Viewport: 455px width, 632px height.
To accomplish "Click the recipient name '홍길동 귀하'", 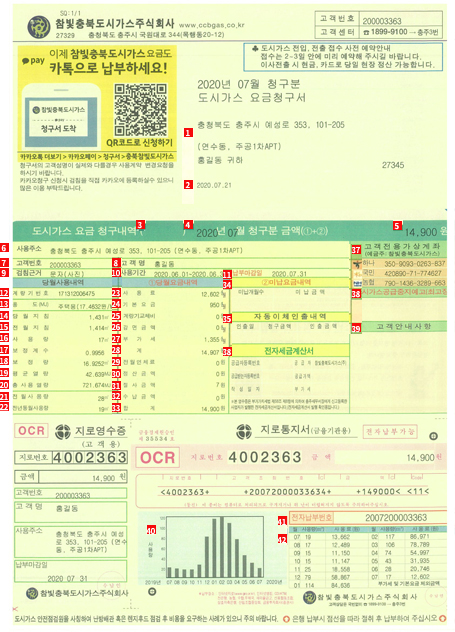I will (x=220, y=160).
